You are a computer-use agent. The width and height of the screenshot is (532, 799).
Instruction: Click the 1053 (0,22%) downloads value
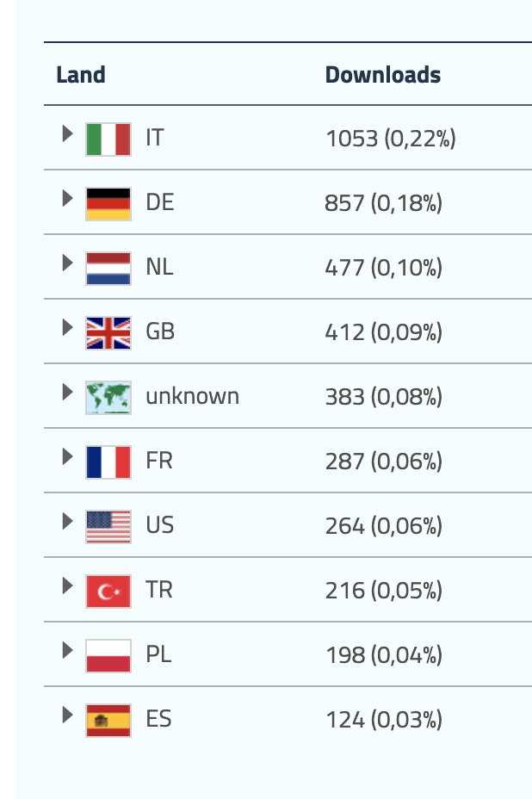[390, 138]
